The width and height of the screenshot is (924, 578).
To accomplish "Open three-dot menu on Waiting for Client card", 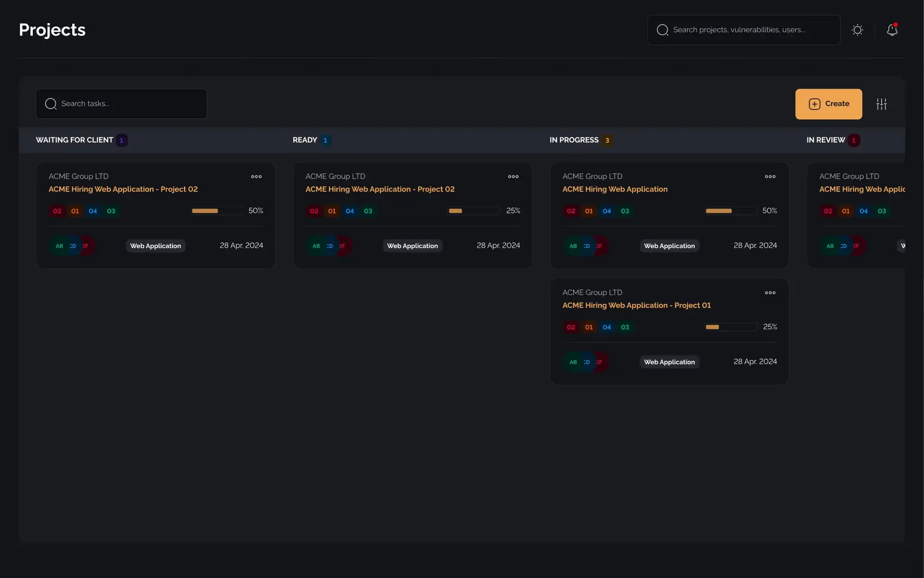I will click(x=256, y=177).
